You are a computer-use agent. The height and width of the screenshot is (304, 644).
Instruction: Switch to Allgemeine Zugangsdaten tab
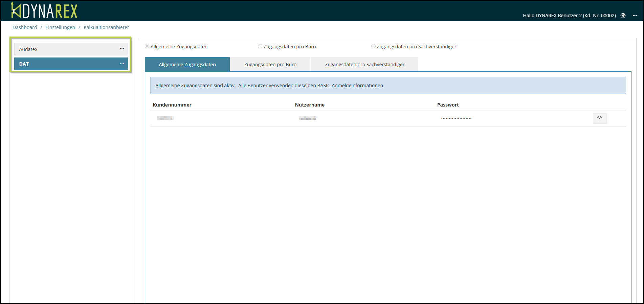pos(187,65)
